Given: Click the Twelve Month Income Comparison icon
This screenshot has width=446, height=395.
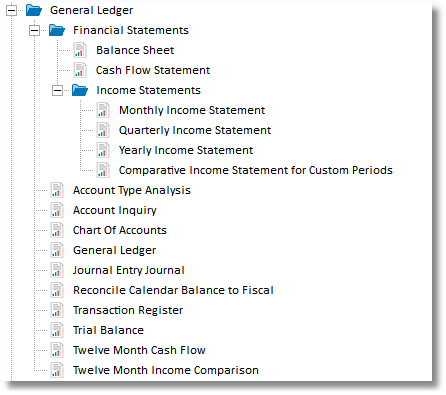Looking at the screenshot, I should (x=57, y=370).
